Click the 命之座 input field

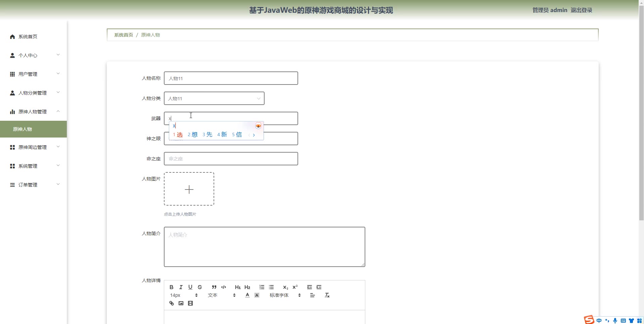(231, 159)
